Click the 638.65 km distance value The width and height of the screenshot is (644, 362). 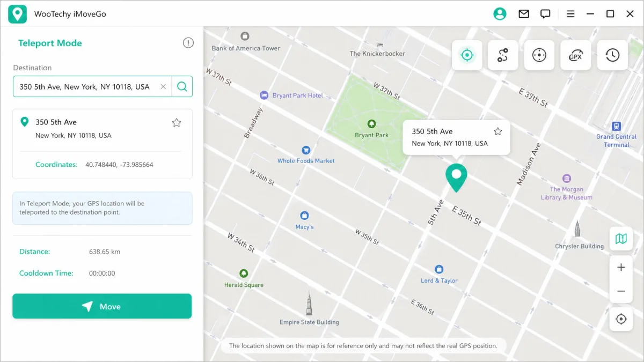tap(104, 252)
